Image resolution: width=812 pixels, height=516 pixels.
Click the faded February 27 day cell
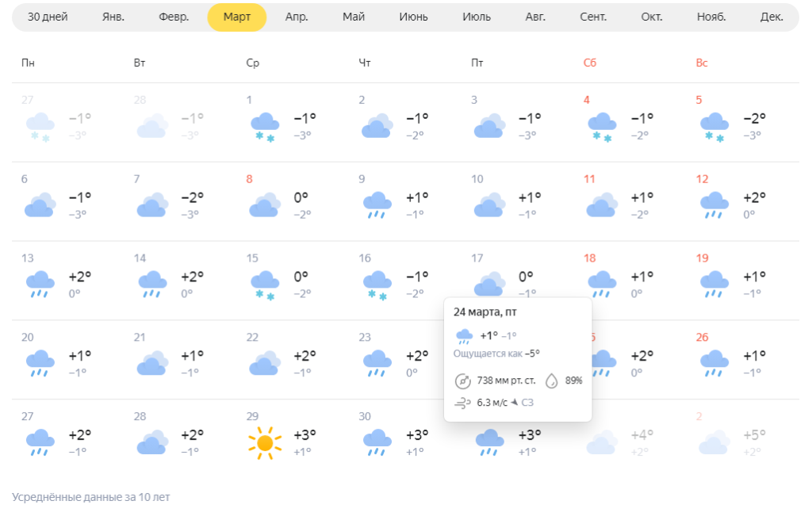point(67,123)
